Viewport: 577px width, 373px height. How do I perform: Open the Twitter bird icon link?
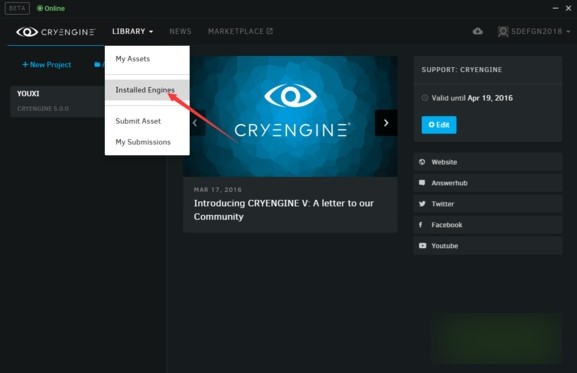click(422, 204)
